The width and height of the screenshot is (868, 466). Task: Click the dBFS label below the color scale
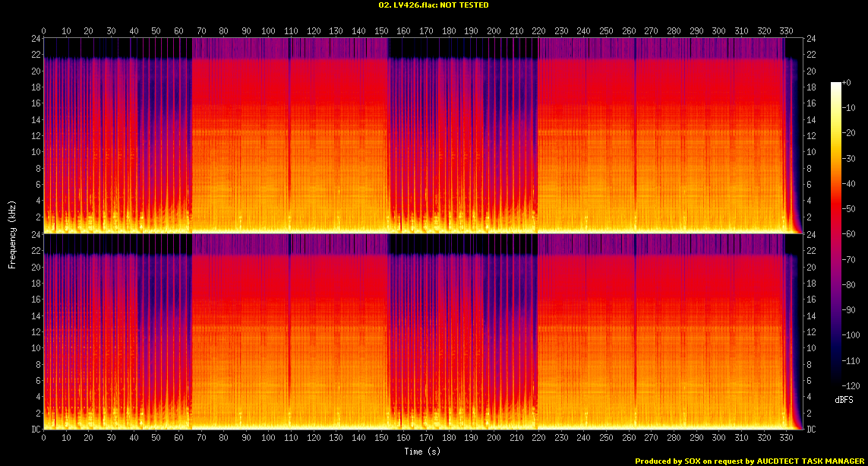coord(843,398)
